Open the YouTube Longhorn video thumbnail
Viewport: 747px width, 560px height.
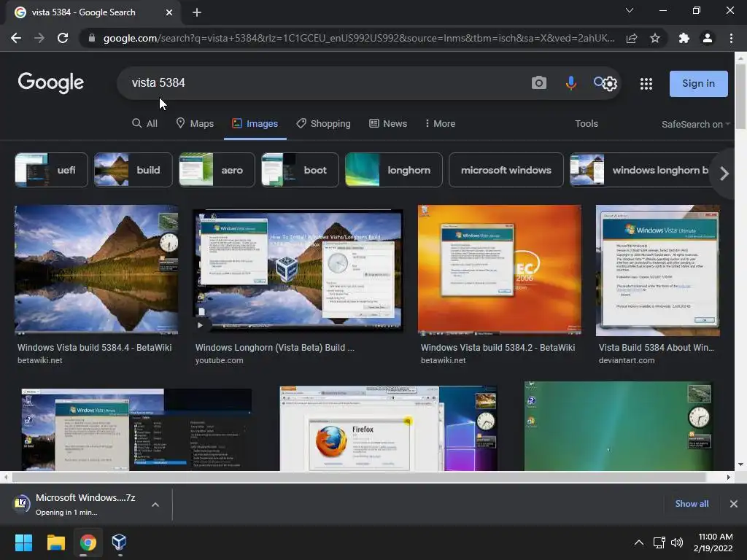pos(298,270)
